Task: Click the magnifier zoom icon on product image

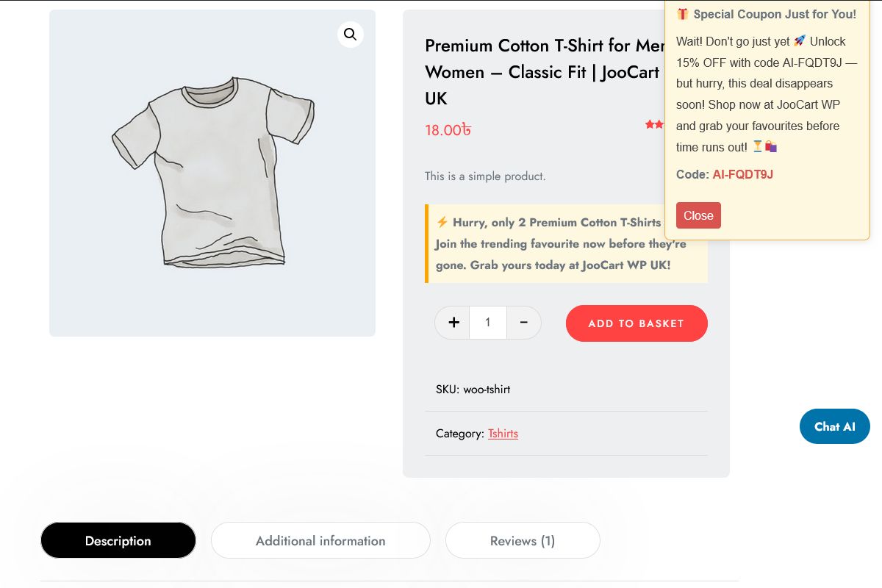Action: [351, 35]
